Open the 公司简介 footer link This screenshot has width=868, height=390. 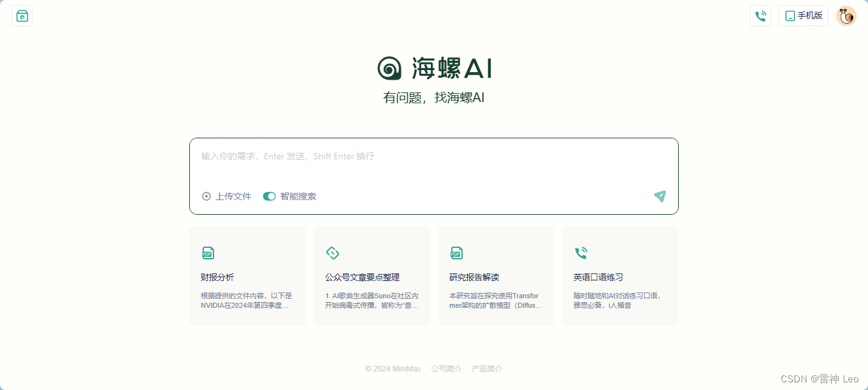pyautogui.click(x=446, y=369)
